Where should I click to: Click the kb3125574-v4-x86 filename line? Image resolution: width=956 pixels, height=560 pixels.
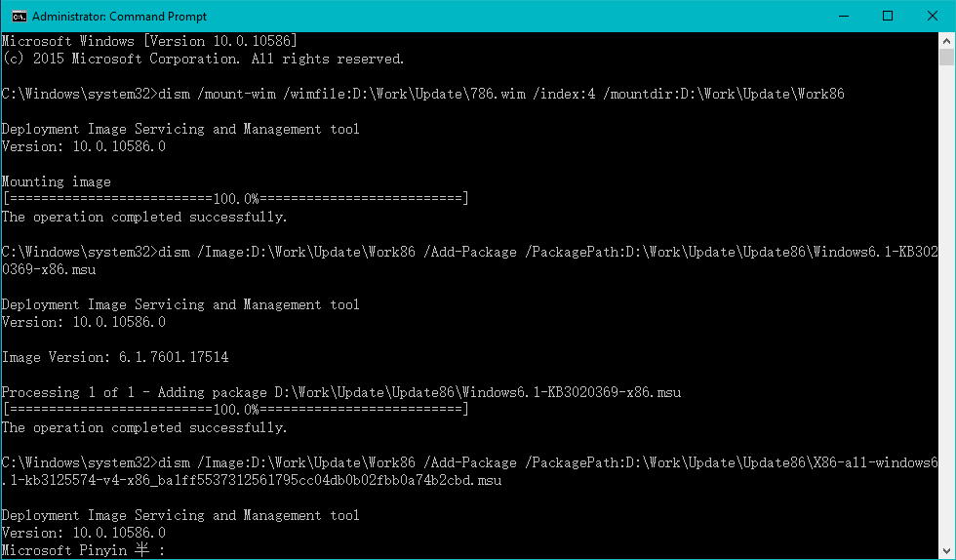coord(252,481)
